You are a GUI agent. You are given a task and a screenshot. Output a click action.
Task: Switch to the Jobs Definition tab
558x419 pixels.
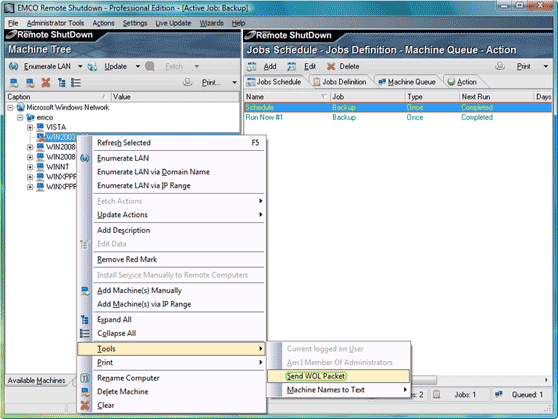339,82
